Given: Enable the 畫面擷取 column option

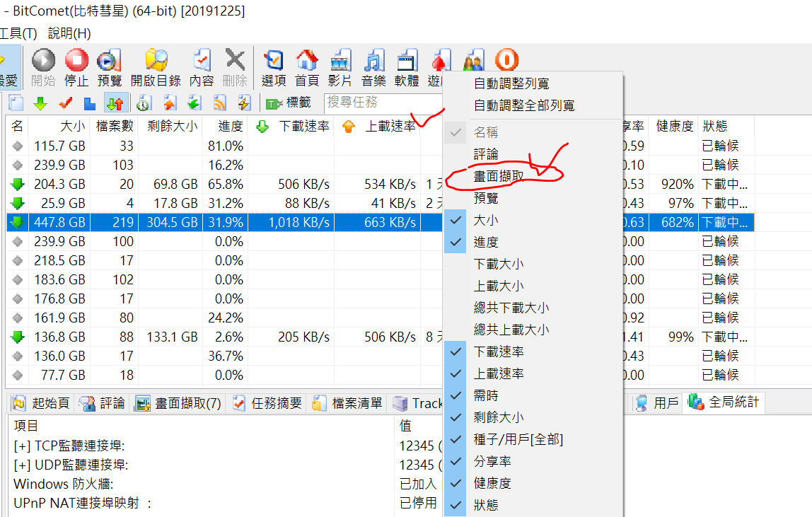Looking at the screenshot, I should click(x=533, y=176).
